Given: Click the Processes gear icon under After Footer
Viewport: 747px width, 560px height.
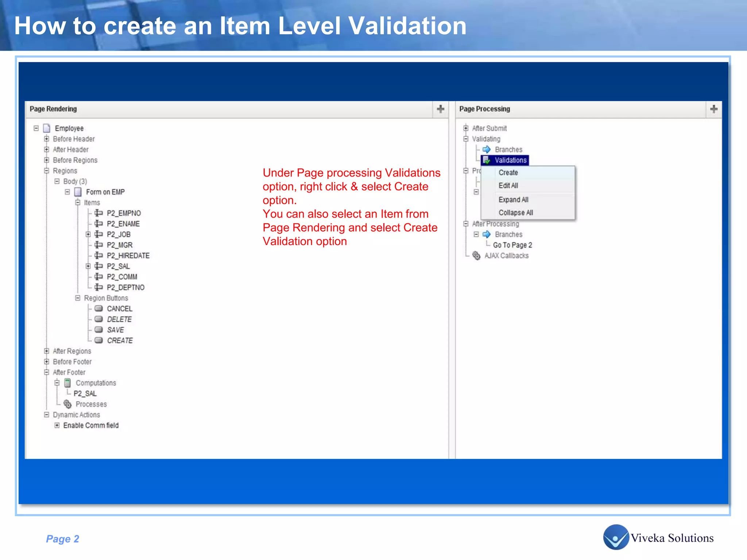Looking at the screenshot, I should point(67,404).
